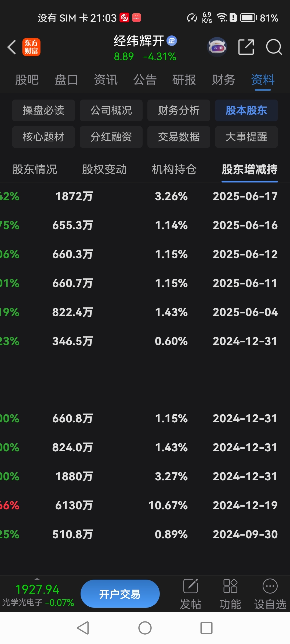Viewport: 290px width, 644px height.
Task: Select the 分红融资 category button
Action: (x=111, y=137)
